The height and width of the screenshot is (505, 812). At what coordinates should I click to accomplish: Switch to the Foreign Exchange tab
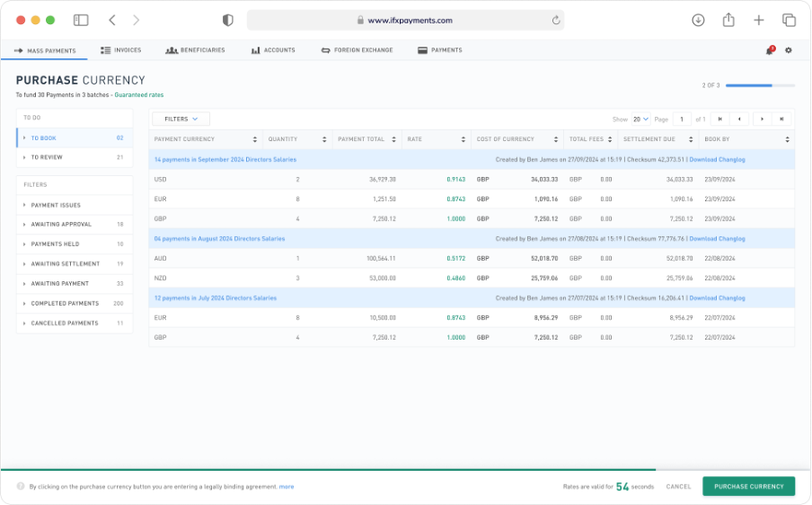[x=357, y=50]
